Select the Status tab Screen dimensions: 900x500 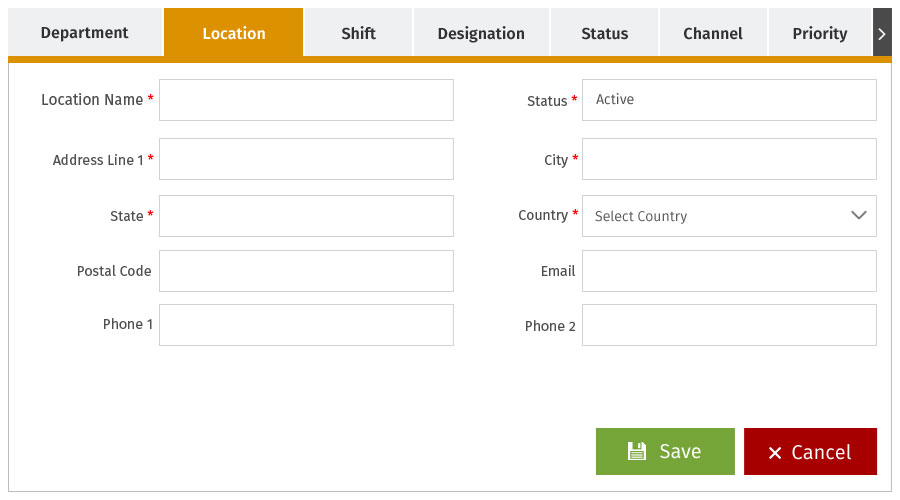604,33
